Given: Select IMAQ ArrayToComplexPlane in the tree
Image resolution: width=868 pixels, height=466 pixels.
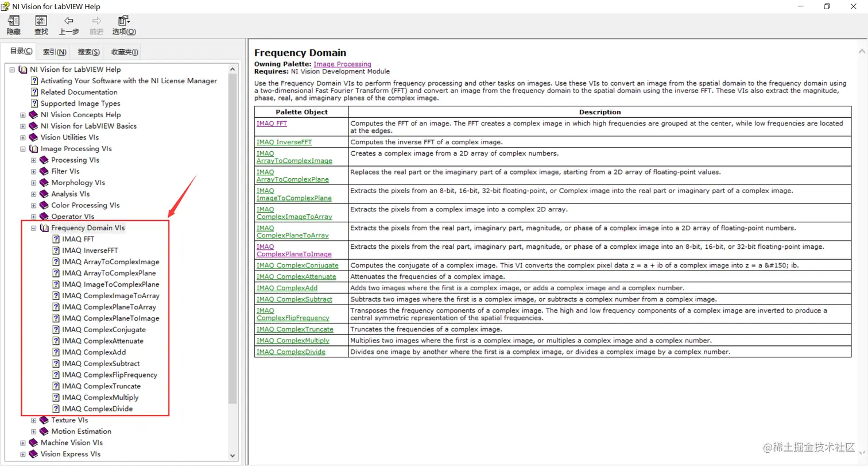Looking at the screenshot, I should tap(109, 273).
